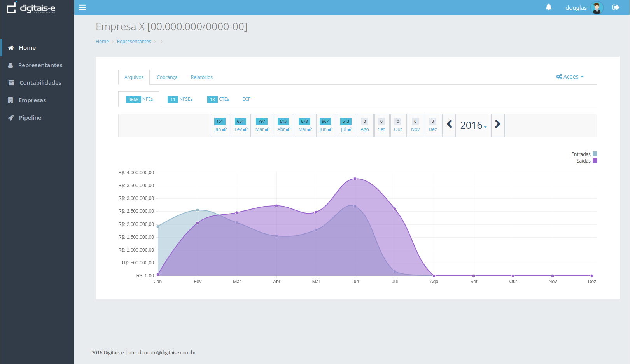Expand the Ações dropdown menu
The image size is (630, 364).
(x=570, y=77)
